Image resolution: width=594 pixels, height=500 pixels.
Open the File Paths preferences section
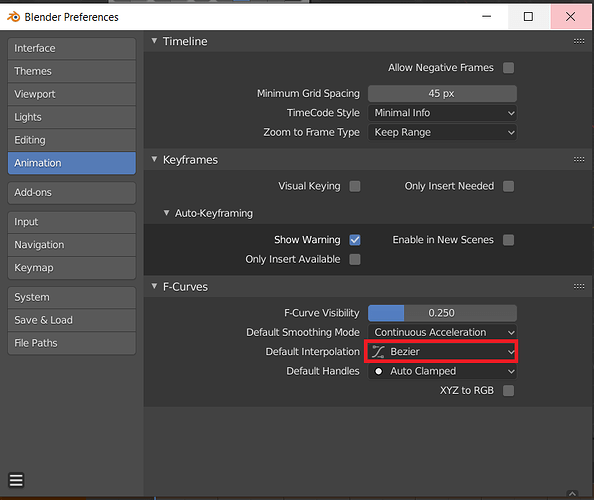(x=72, y=343)
